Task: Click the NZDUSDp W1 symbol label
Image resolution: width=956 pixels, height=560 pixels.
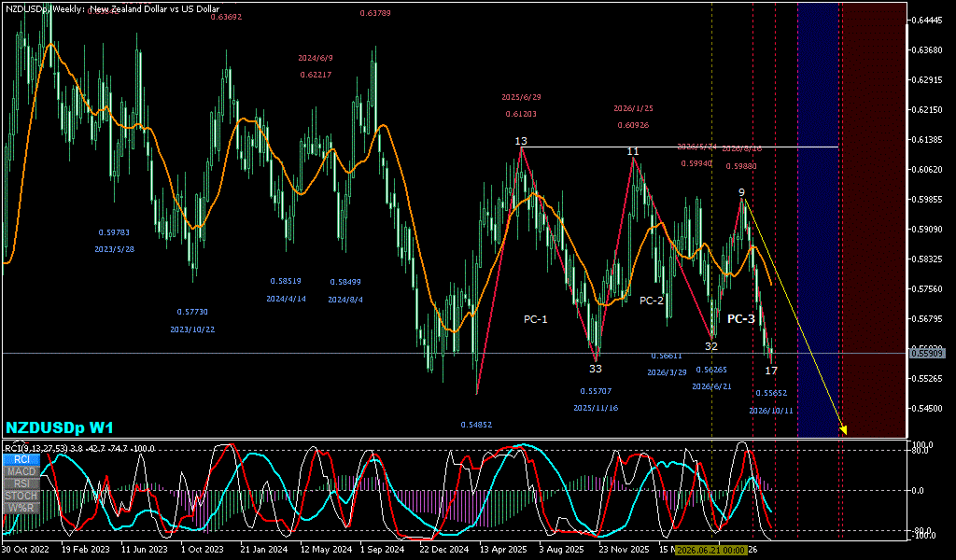Action: [x=59, y=427]
